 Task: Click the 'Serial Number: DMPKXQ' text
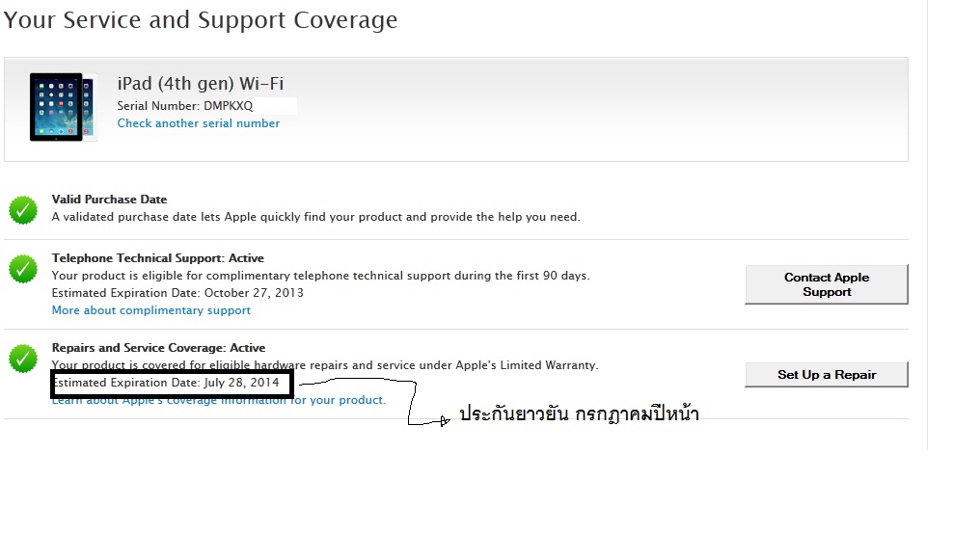(x=185, y=105)
